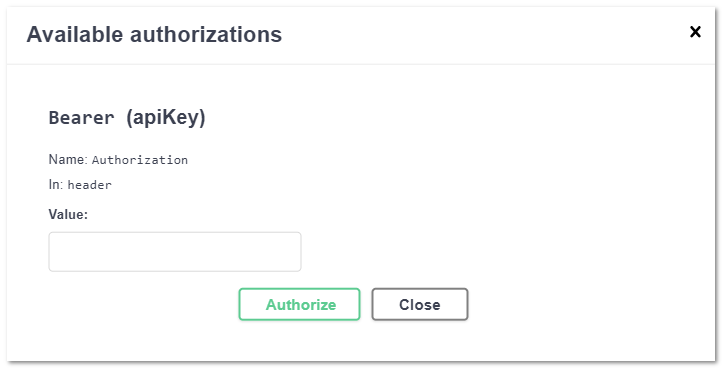The height and width of the screenshot is (368, 722).
Task: Dismiss dialog with the X icon
Action: pyautogui.click(x=695, y=32)
